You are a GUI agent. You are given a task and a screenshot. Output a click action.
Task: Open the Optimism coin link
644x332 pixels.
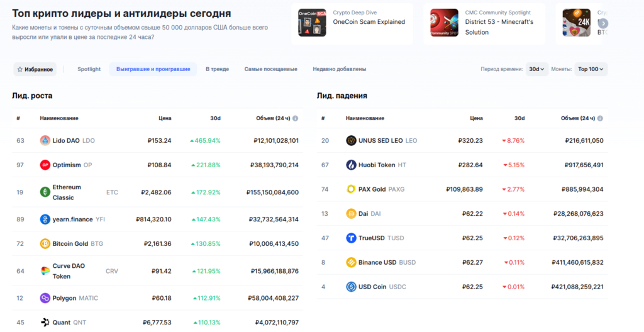[72, 165]
